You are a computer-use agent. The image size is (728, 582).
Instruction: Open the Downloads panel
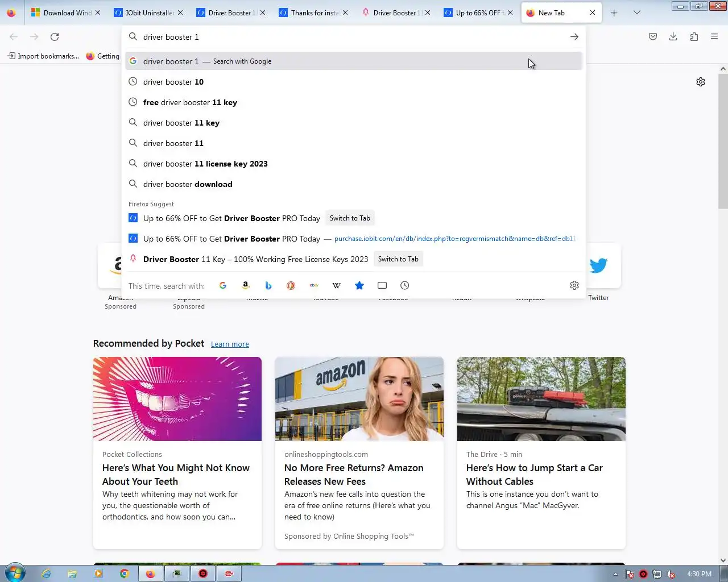point(673,37)
